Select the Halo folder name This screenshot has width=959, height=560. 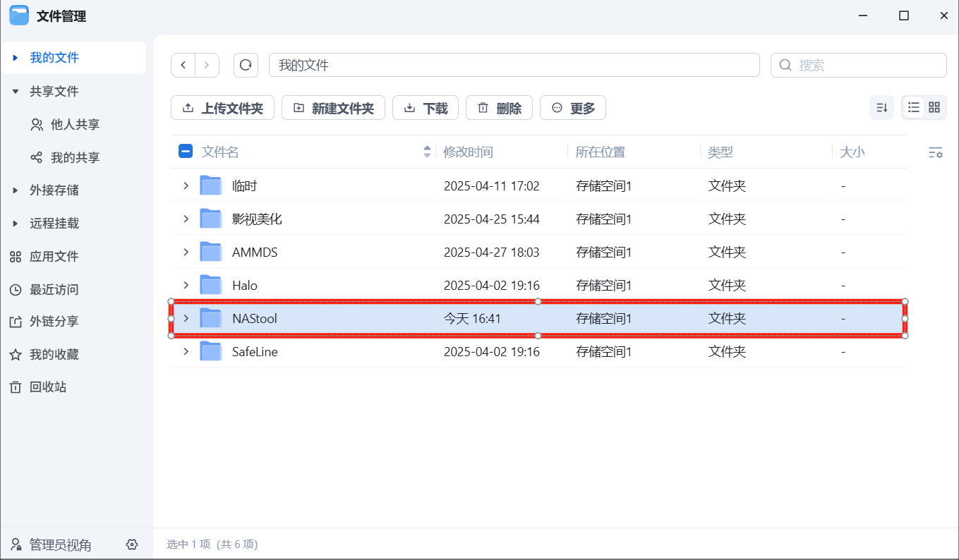pyautogui.click(x=245, y=286)
